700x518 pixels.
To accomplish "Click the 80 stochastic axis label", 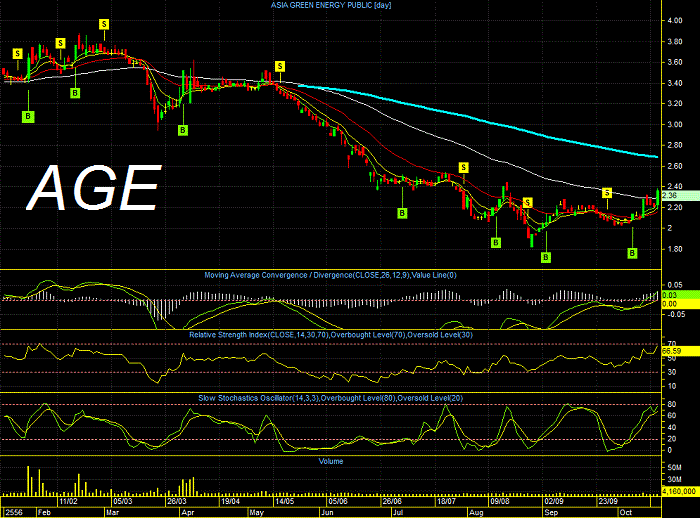I will coord(671,404).
